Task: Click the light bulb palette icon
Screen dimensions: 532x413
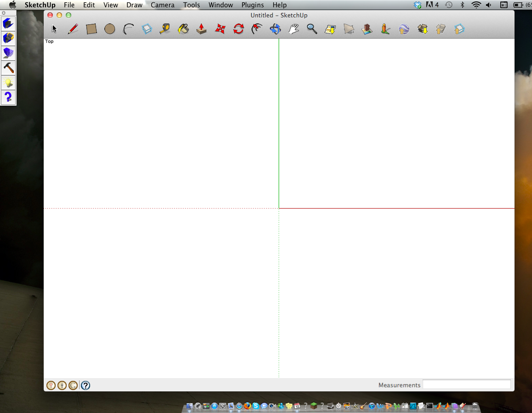Action: (8, 82)
